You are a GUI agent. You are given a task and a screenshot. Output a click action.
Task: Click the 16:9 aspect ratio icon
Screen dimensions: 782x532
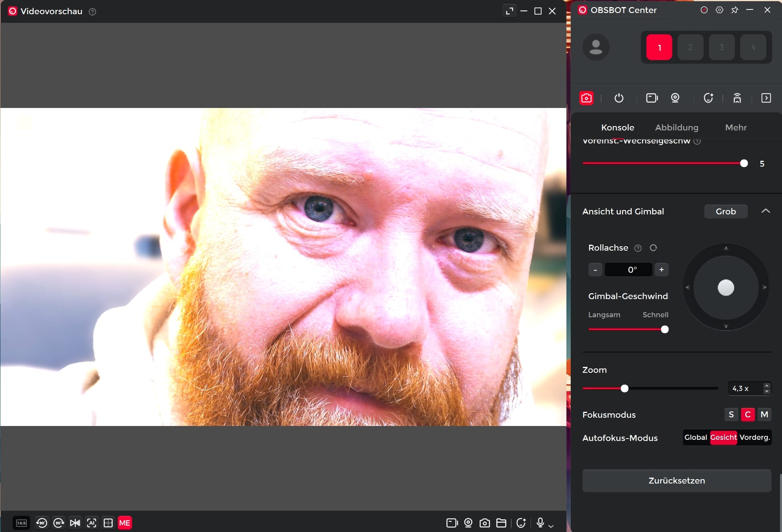pos(21,523)
